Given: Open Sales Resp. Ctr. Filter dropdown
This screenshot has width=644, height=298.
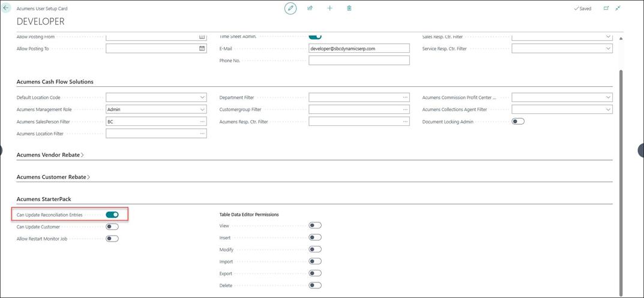Looking at the screenshot, I should 608,37.
